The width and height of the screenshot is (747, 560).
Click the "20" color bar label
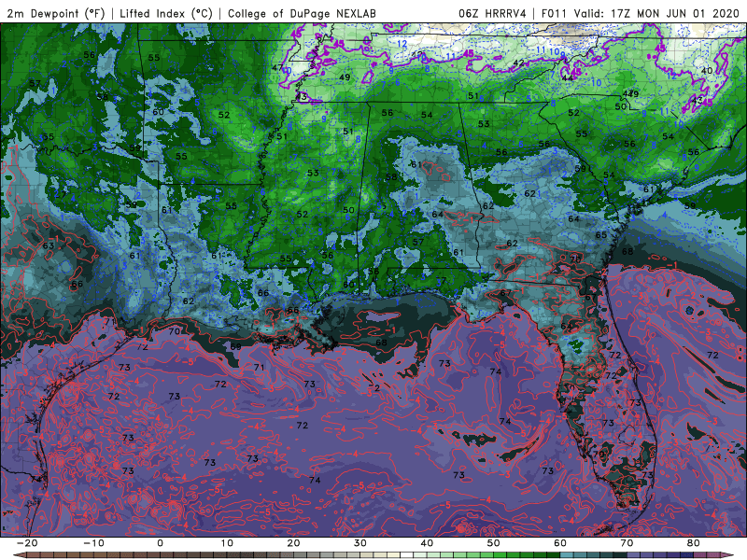[x=293, y=543]
